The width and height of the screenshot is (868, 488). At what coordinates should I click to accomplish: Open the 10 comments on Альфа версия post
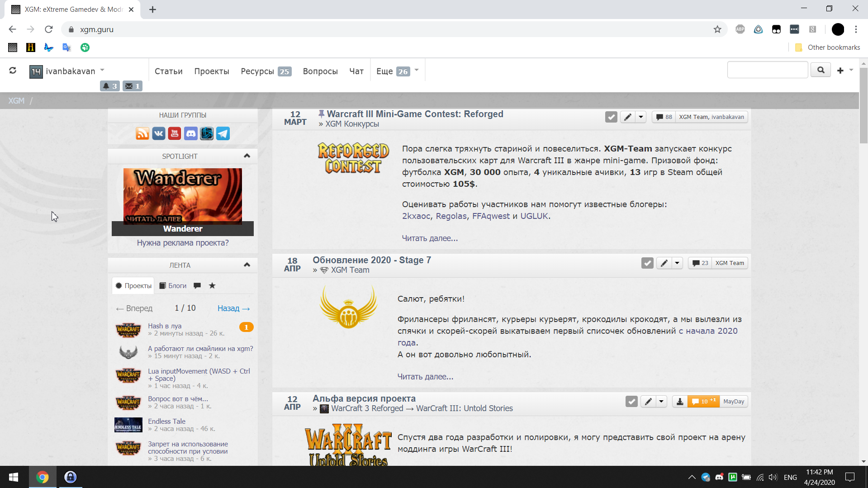(x=704, y=402)
